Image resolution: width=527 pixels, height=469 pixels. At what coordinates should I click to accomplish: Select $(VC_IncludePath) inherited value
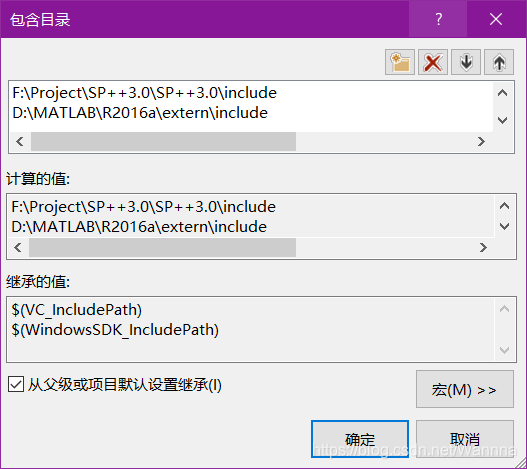[x=76, y=310]
